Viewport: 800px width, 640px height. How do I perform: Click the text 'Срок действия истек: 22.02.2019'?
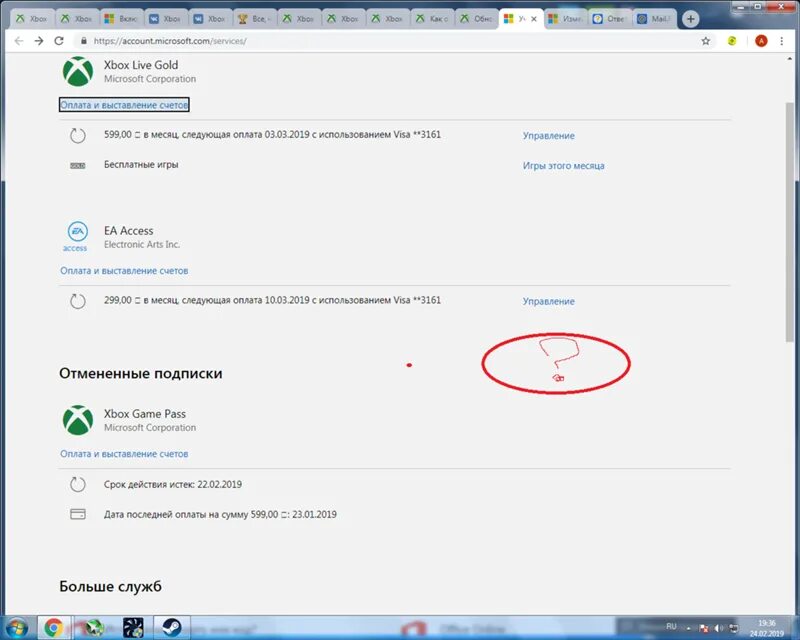pyautogui.click(x=173, y=484)
